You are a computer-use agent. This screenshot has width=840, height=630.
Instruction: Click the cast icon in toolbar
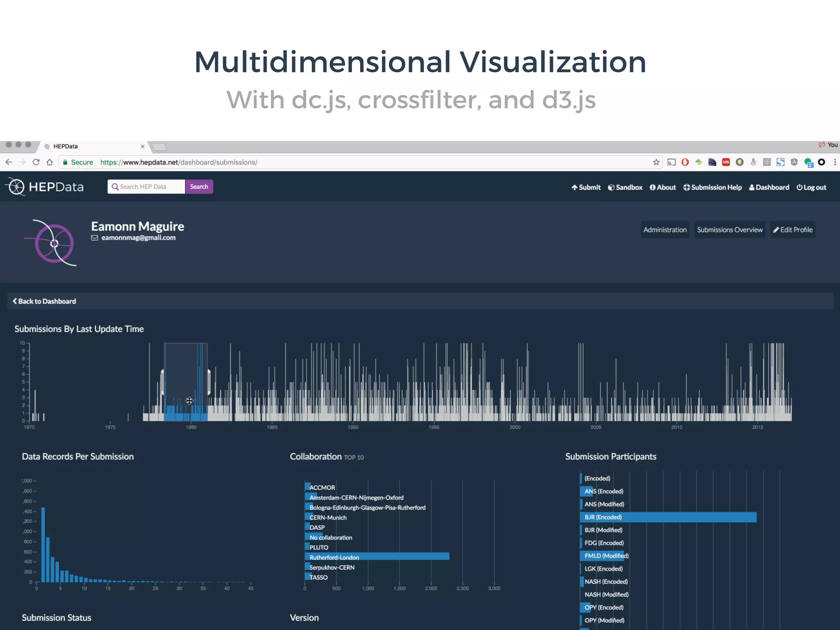pos(671,162)
